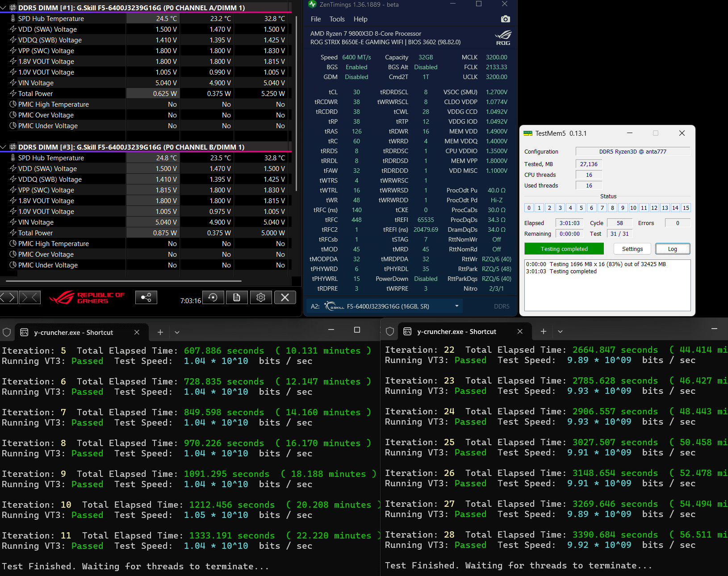This screenshot has width=728, height=576.
Task: Click the ZenTimings camera screenshot icon
Action: pos(505,19)
